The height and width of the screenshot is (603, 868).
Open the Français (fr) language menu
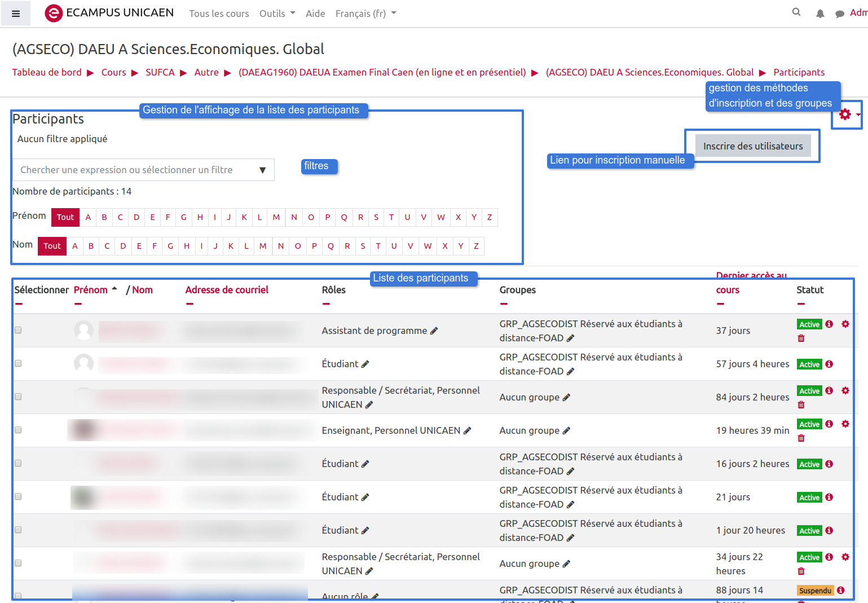pos(365,14)
